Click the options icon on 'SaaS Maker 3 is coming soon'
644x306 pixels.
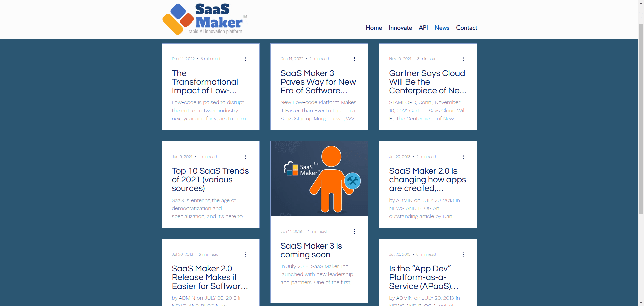coord(355,231)
